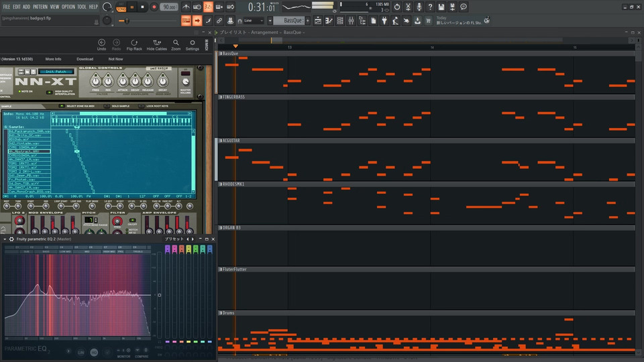Open the shopping cart icon
644x362 pixels.
tap(429, 21)
